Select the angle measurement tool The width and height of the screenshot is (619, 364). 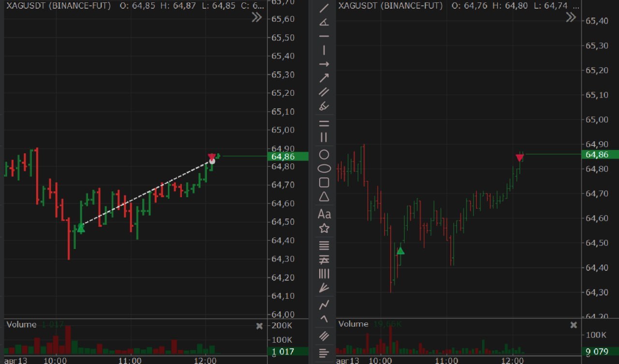[x=324, y=22]
